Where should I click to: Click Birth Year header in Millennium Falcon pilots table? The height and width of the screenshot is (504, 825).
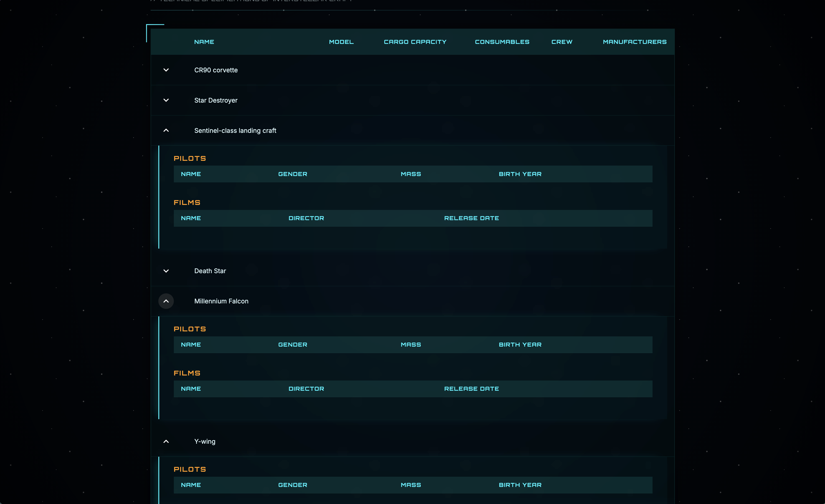[520, 345]
